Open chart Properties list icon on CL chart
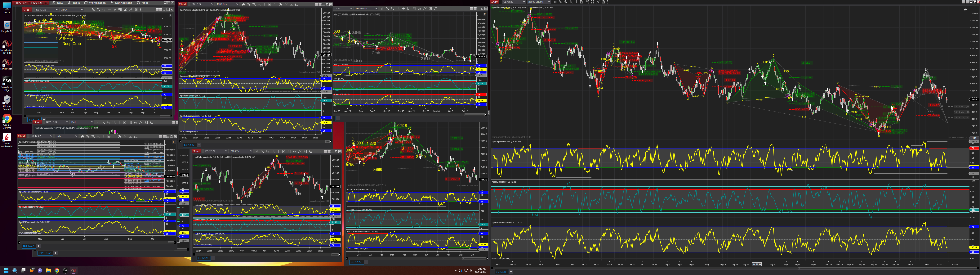 pyautogui.click(x=609, y=2)
